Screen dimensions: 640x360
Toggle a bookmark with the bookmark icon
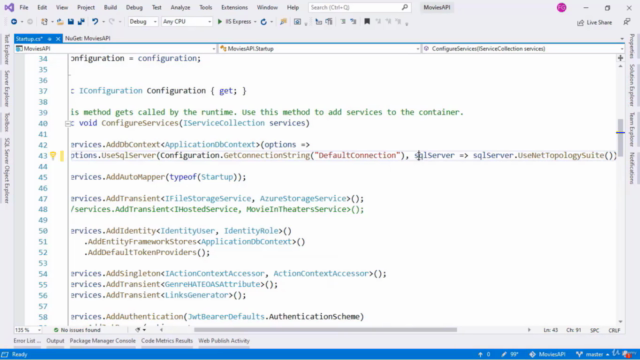tap(367, 22)
